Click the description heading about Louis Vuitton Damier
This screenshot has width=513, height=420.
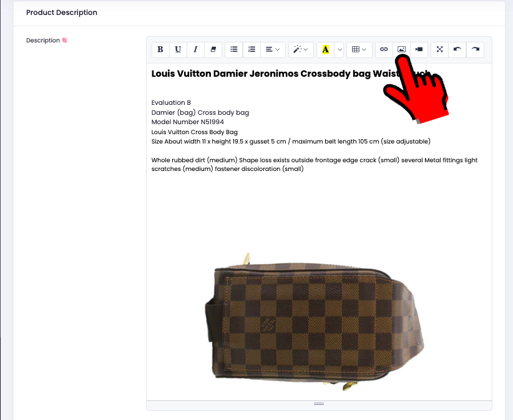point(291,74)
